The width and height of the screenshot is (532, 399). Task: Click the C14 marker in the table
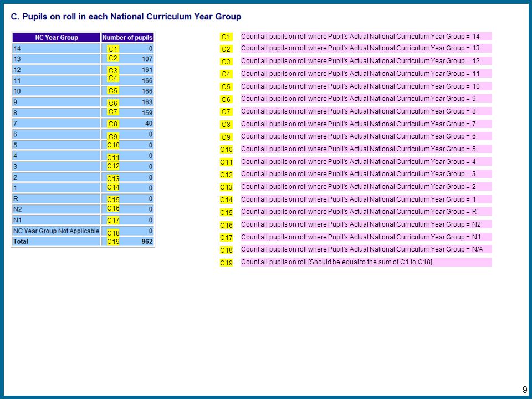tap(113, 187)
